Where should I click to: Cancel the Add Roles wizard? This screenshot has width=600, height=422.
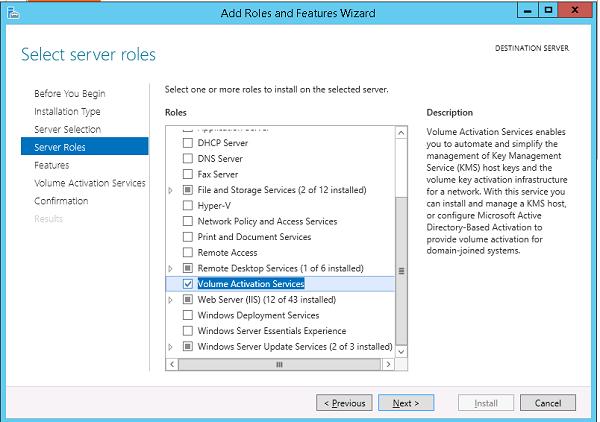point(548,403)
